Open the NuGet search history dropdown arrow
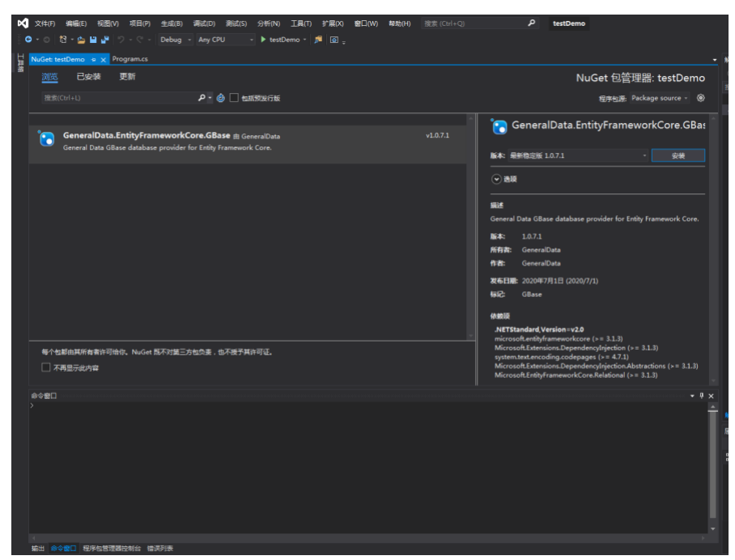The width and height of the screenshot is (735, 560). (210, 97)
